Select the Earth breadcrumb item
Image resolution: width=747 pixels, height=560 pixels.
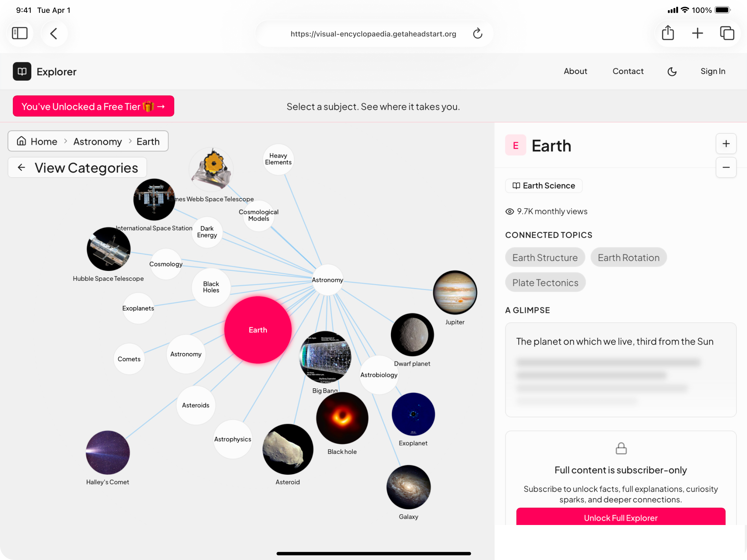[x=148, y=141]
